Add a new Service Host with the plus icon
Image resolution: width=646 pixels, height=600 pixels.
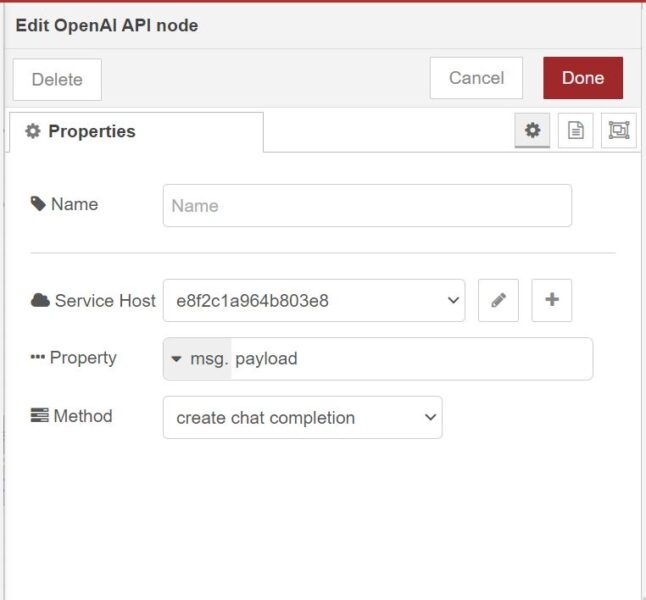(x=551, y=300)
